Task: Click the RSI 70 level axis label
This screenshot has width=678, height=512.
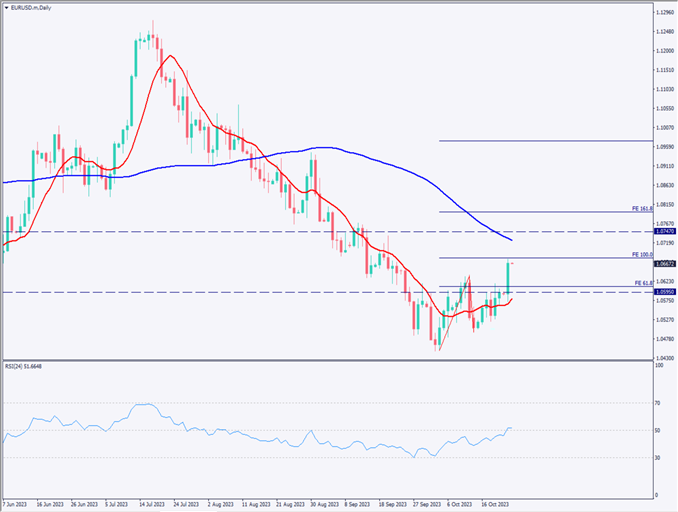Action: tap(657, 402)
